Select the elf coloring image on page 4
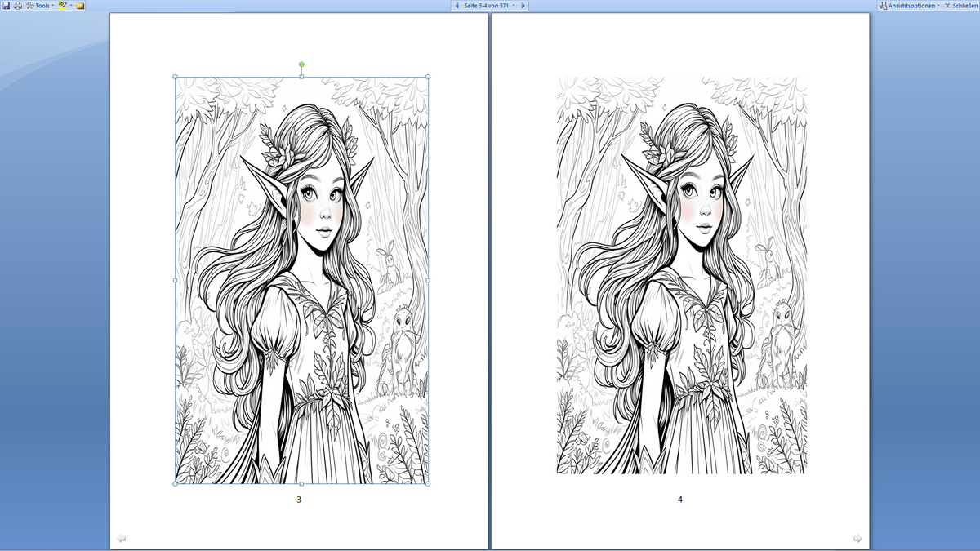This screenshot has height=551, width=980. [x=682, y=275]
